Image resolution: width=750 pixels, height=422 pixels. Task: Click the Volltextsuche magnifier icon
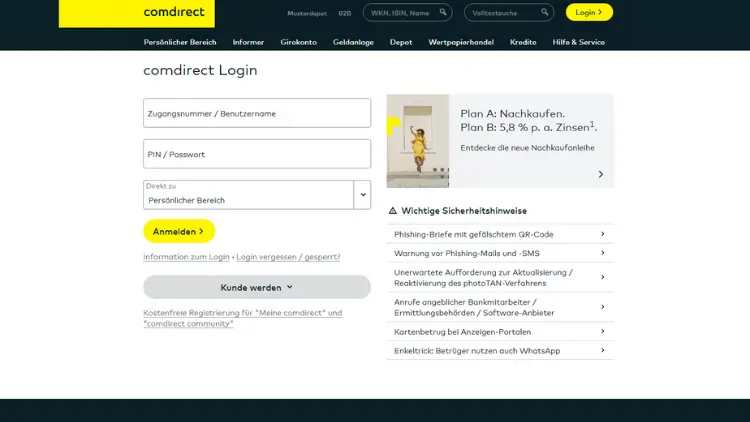point(544,12)
